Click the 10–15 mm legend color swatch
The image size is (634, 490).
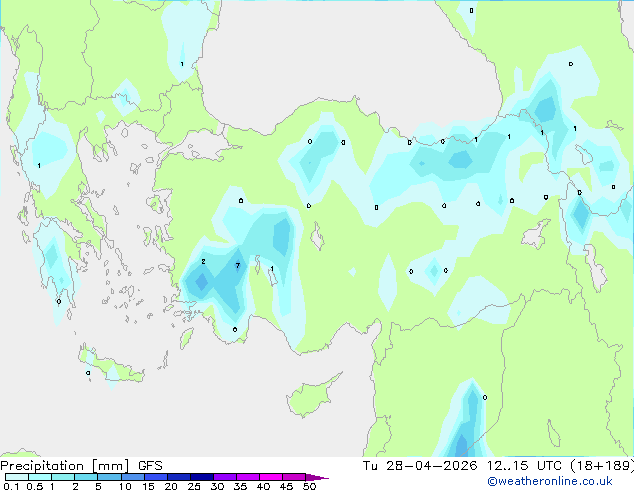(x=132, y=477)
